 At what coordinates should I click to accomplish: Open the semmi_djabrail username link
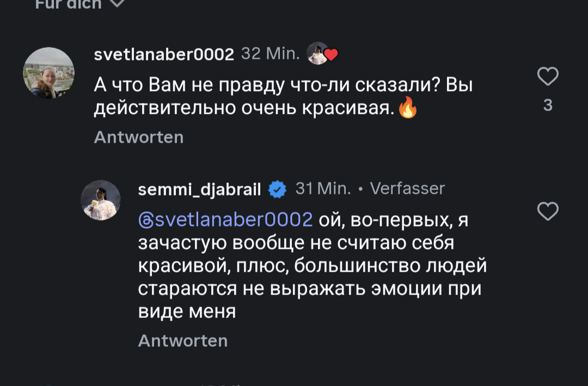(x=200, y=189)
